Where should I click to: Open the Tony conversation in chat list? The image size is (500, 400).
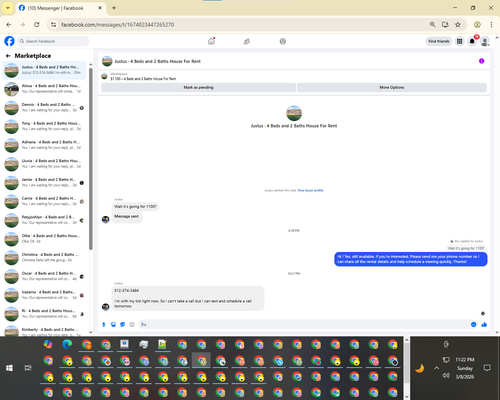(44, 126)
